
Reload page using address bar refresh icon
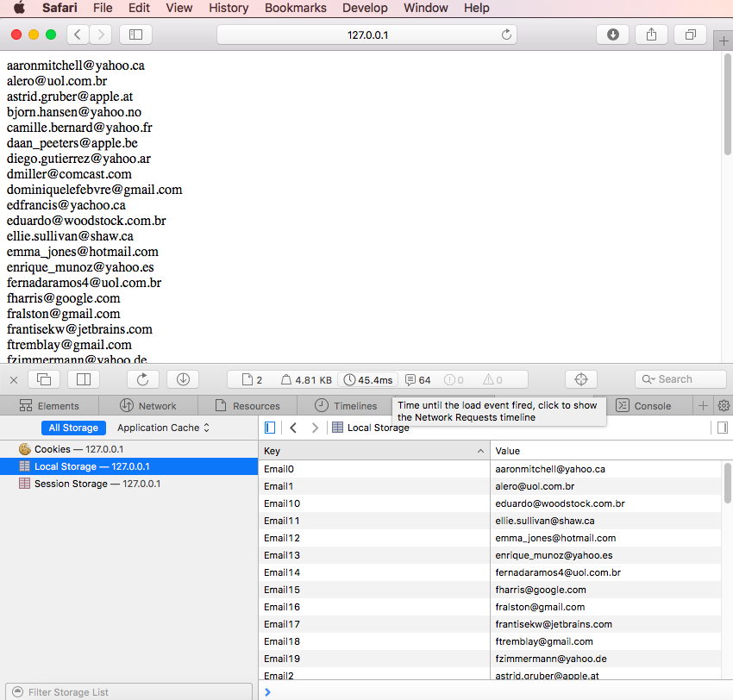(x=506, y=34)
